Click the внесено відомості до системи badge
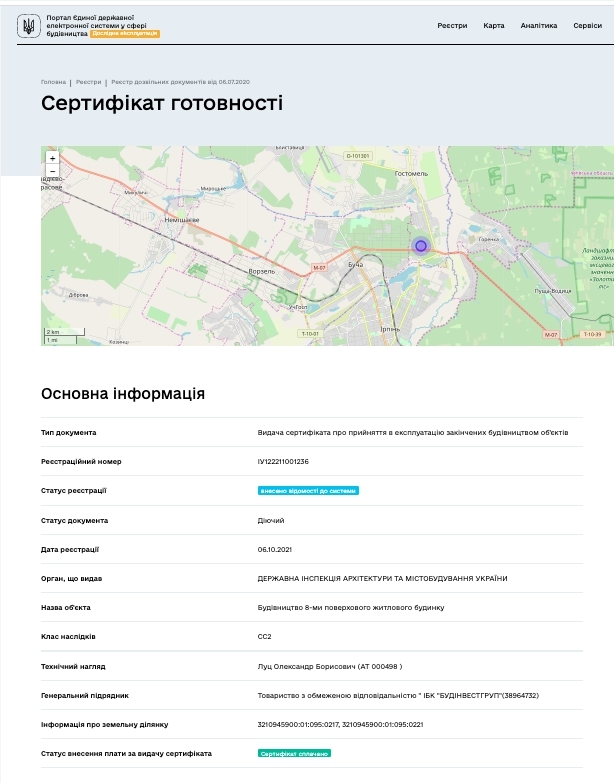This screenshot has width=614, height=783. [308, 491]
